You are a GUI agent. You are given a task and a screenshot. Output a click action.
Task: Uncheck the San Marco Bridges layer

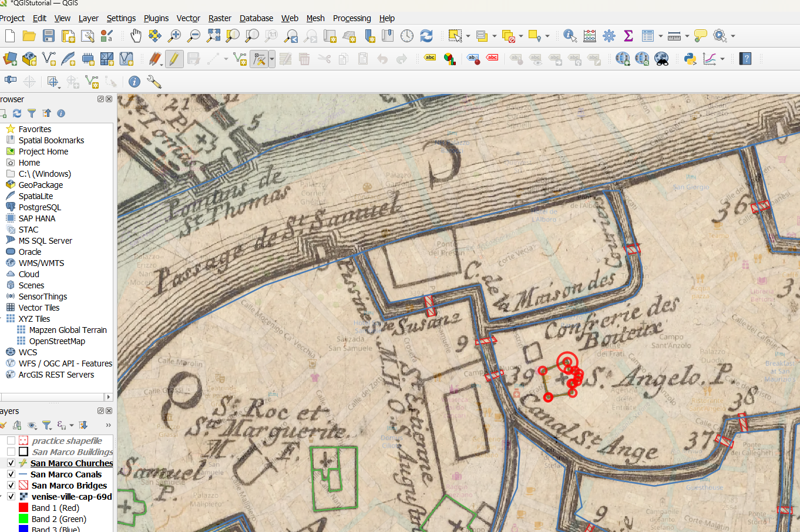pyautogui.click(x=11, y=485)
